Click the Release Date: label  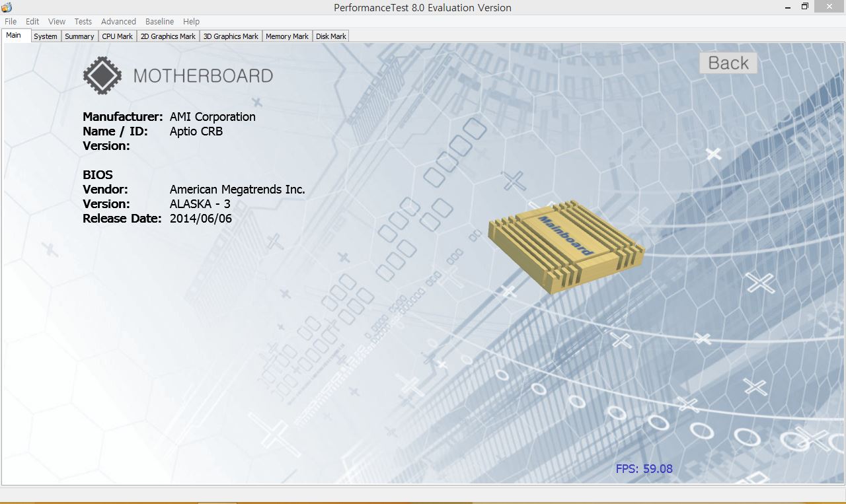click(x=122, y=219)
